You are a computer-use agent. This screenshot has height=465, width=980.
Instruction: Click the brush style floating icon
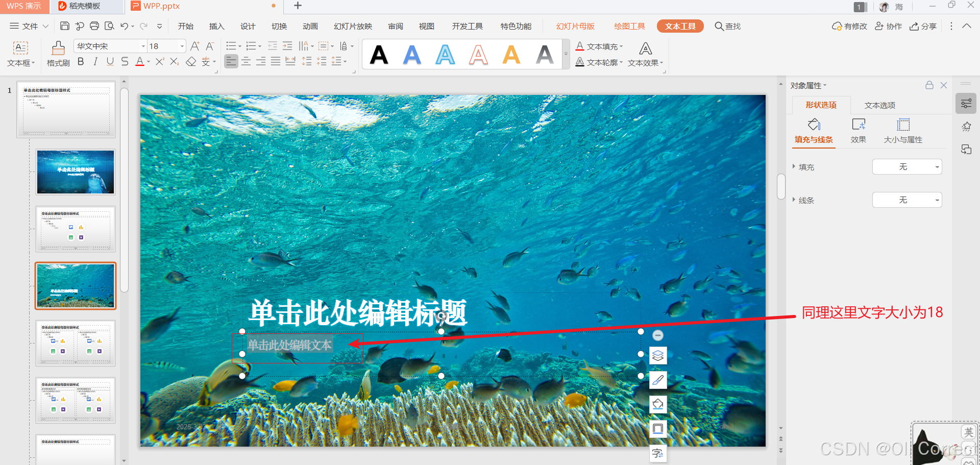click(x=658, y=380)
